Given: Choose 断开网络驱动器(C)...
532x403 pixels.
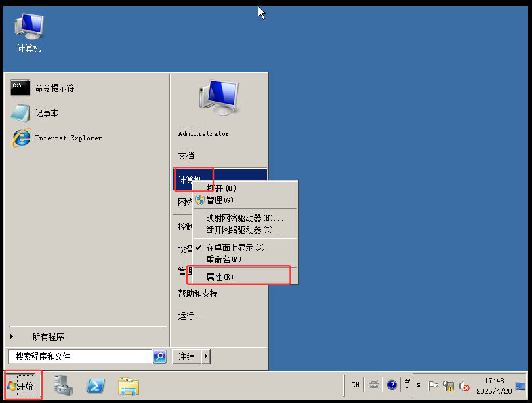Looking at the screenshot, I should click(x=245, y=230).
